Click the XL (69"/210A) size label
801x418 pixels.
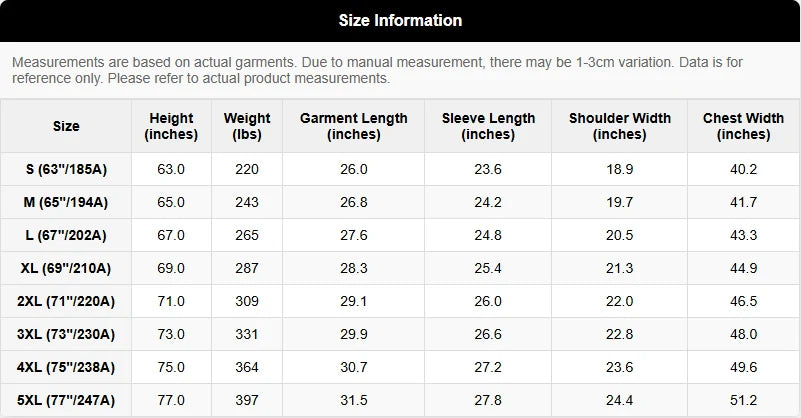click(x=66, y=268)
